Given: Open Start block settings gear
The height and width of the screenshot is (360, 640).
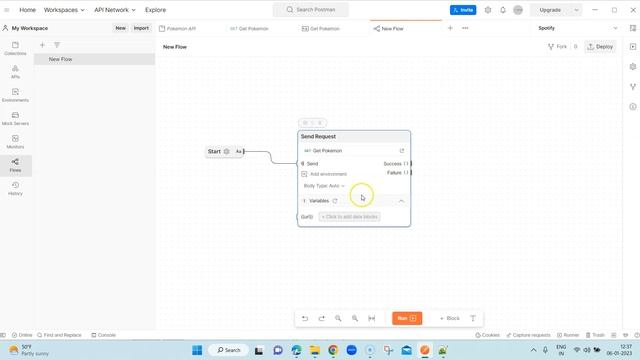Looking at the screenshot, I should click(x=227, y=151).
